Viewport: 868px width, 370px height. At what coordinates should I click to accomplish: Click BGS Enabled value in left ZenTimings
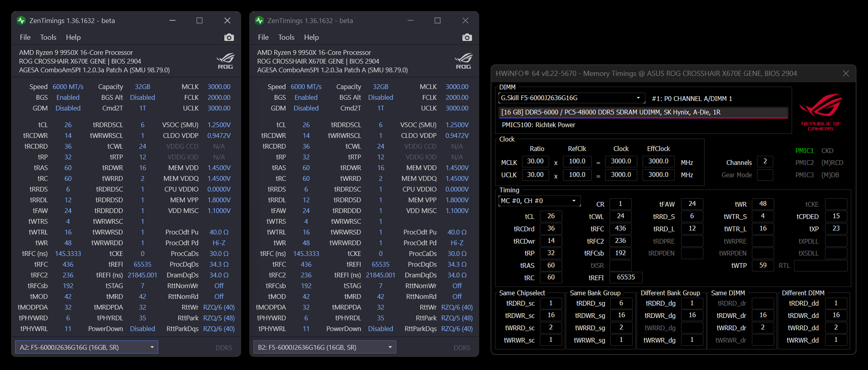[x=68, y=97]
